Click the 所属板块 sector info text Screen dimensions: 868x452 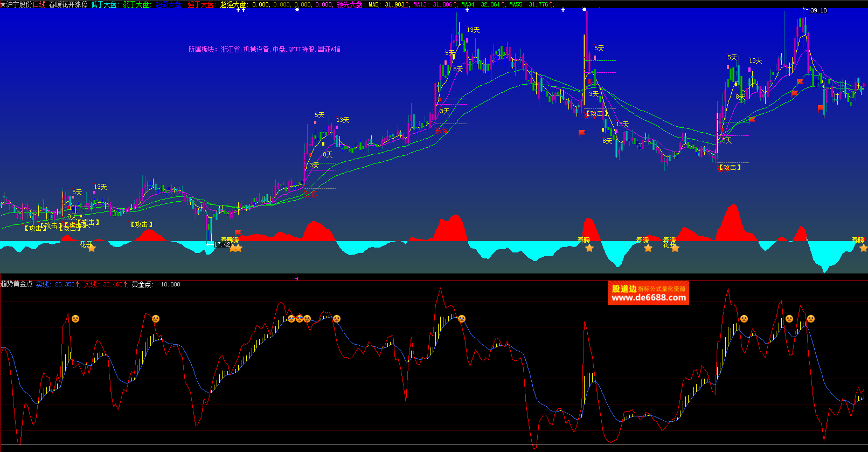[x=264, y=49]
